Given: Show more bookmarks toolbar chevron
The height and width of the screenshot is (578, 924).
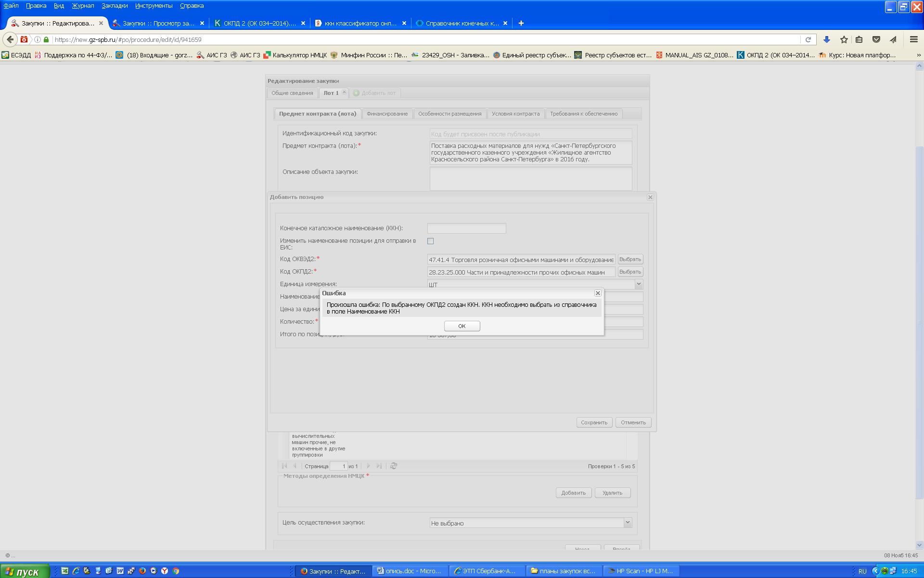Looking at the screenshot, I should pyautogui.click(x=918, y=55).
